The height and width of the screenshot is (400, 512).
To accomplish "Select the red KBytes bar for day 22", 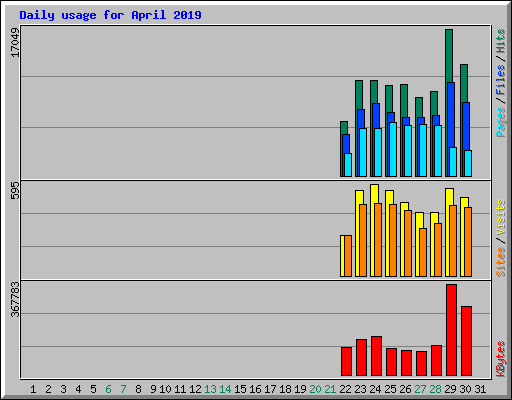I will tap(346, 361).
